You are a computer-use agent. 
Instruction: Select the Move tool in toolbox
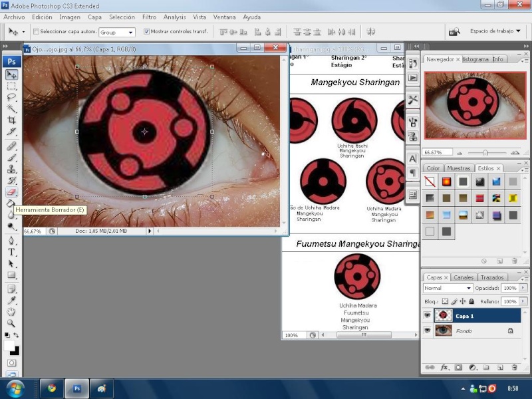[12, 74]
